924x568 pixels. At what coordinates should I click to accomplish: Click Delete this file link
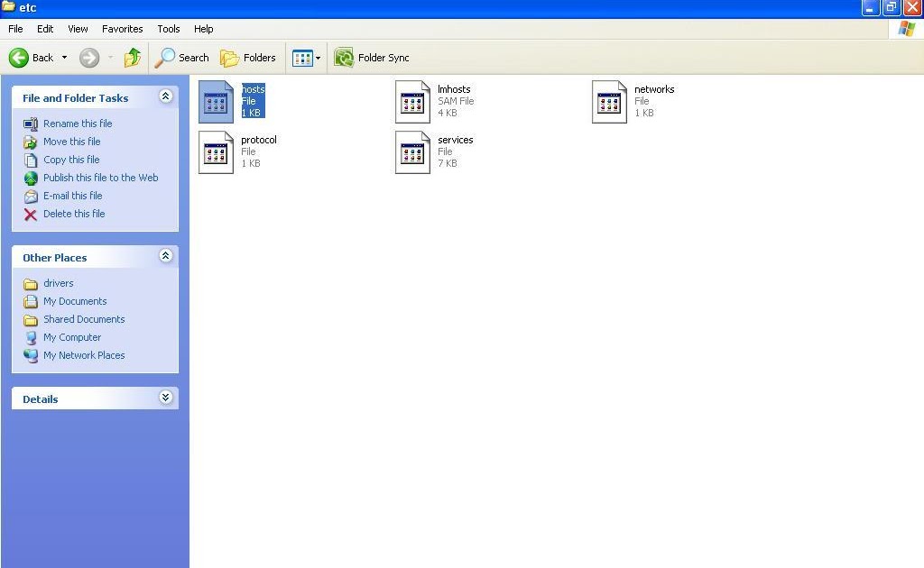[x=74, y=214]
